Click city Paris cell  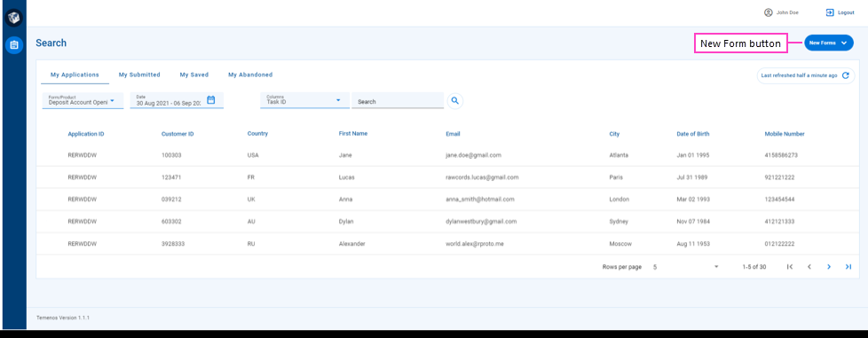[x=616, y=177]
